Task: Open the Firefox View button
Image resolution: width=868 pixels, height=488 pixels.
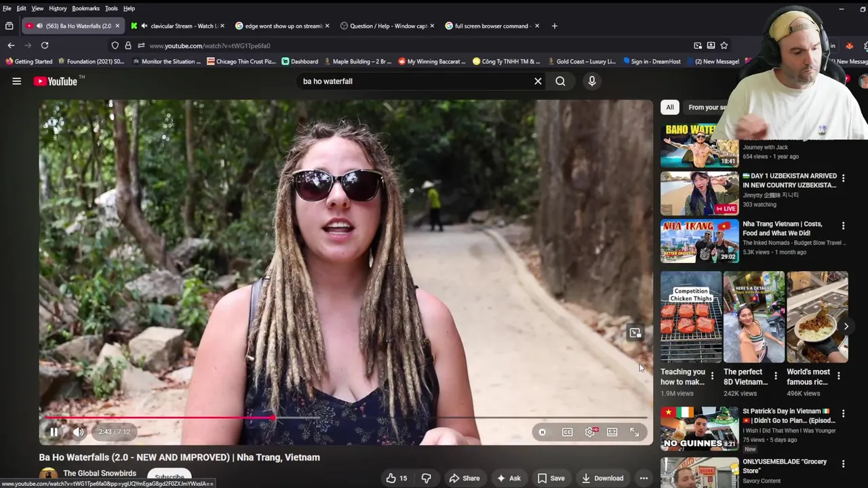Action: [9, 26]
